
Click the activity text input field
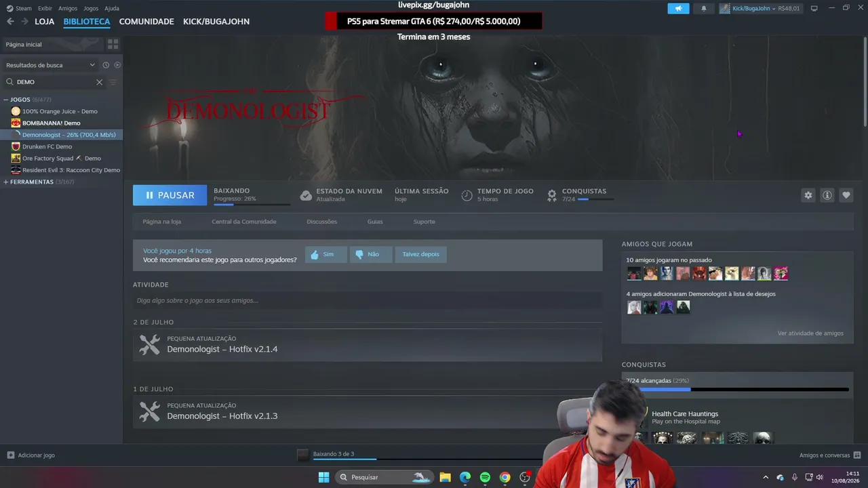pos(368,300)
